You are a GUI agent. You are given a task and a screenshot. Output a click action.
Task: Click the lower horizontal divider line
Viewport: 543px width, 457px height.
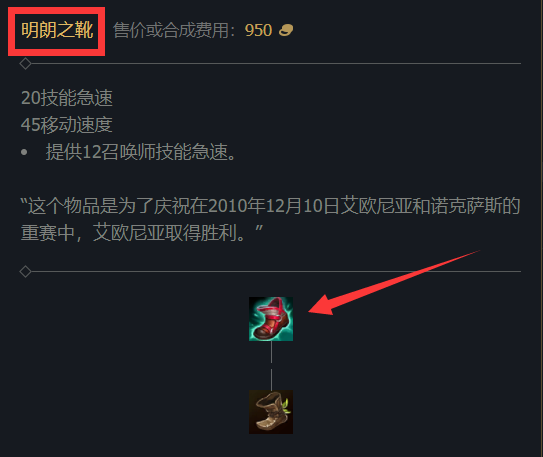pos(276,271)
